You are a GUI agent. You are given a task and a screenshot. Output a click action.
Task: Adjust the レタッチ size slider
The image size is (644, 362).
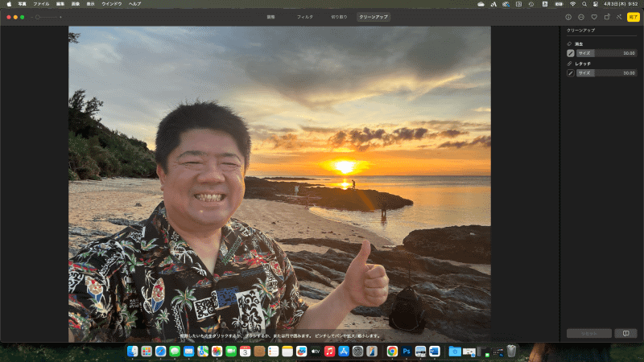(607, 72)
